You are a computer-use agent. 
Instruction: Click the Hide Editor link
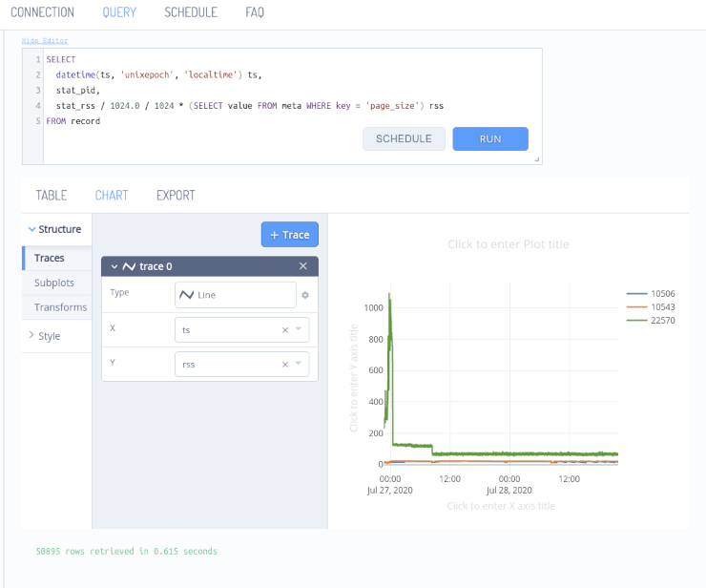45,40
